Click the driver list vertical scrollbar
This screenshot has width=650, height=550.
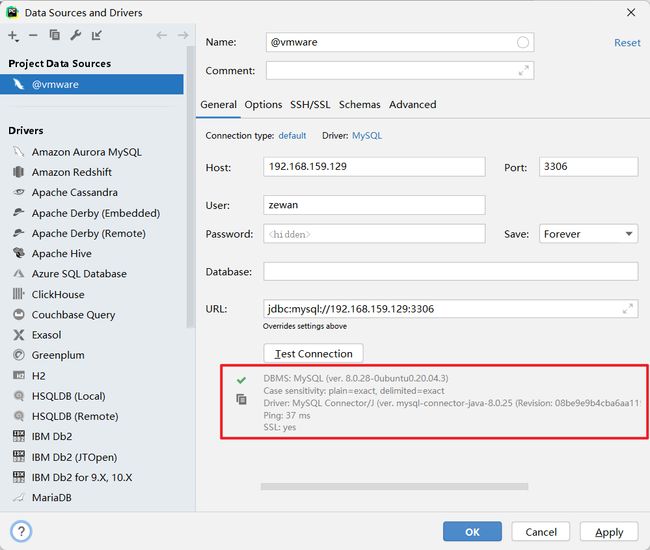pyautogui.click(x=190, y=187)
